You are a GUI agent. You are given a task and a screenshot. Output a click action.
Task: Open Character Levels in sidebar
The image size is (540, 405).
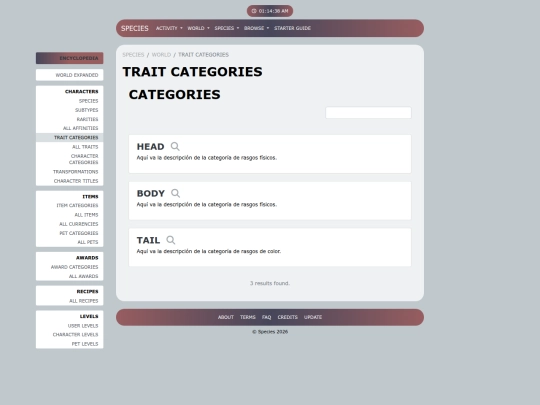point(75,334)
